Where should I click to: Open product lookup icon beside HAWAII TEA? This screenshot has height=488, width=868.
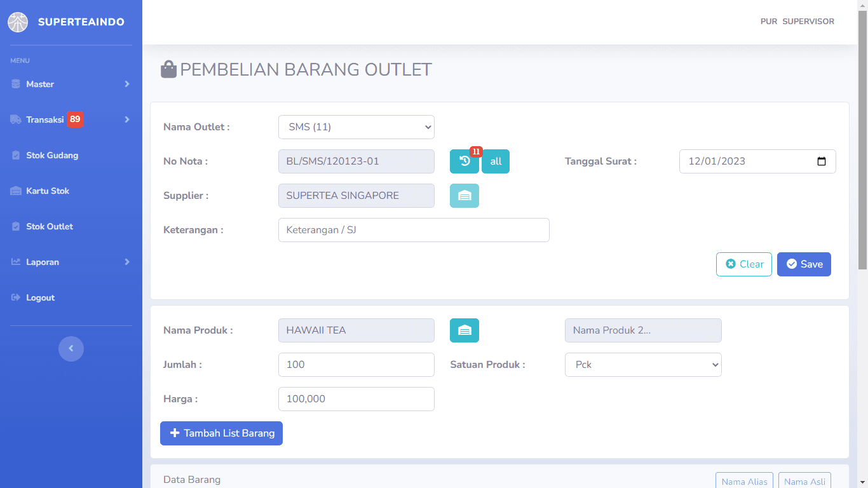465,330
